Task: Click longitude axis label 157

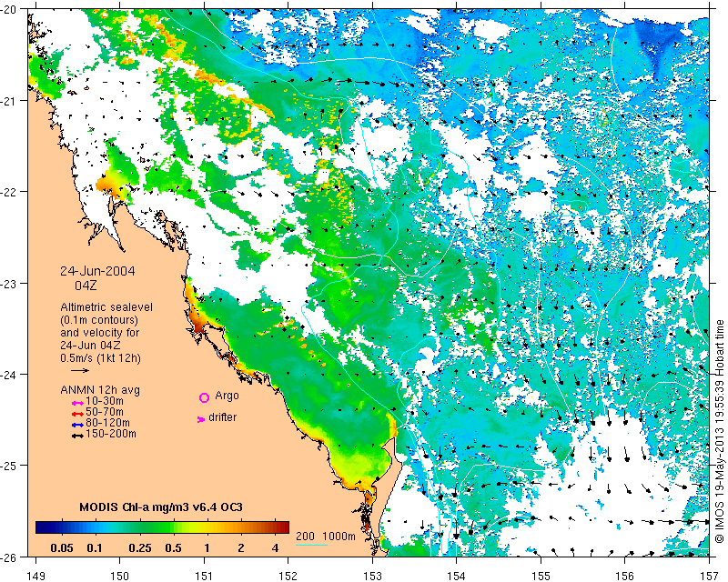Action: tap(709, 576)
